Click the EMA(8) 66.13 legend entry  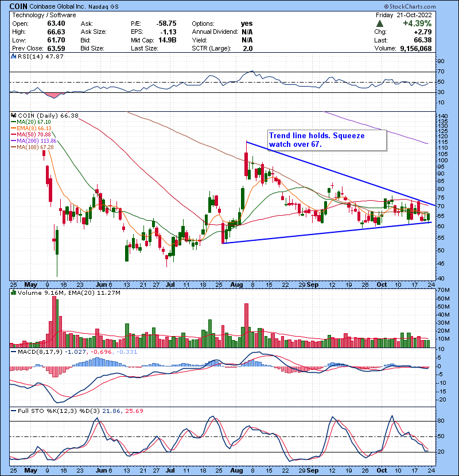pos(32,128)
